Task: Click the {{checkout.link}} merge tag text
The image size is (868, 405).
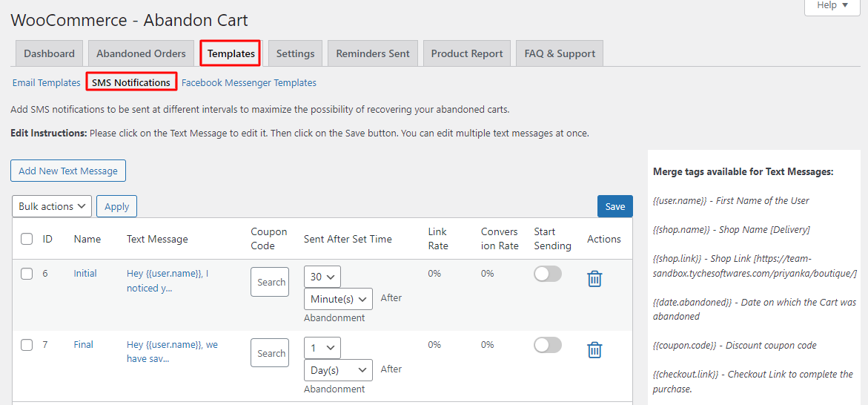Action: [686, 374]
